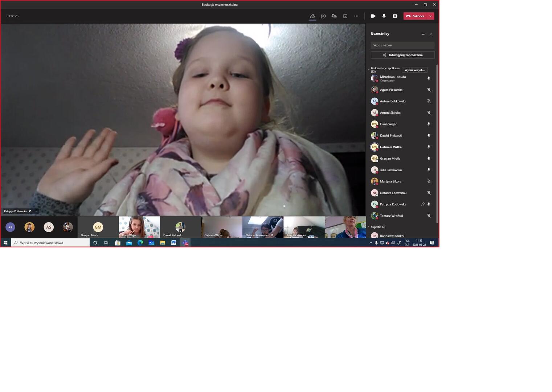Mute the microphone in the meeting toolbar
Screen dimensions: 552x392
(x=384, y=16)
